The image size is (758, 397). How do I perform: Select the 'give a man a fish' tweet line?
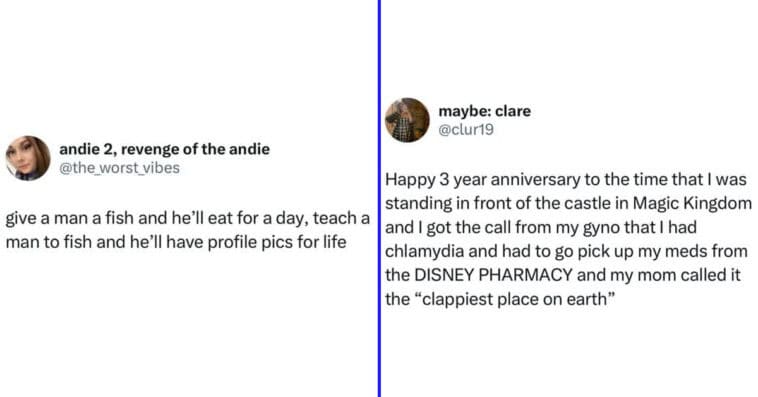pos(188,218)
